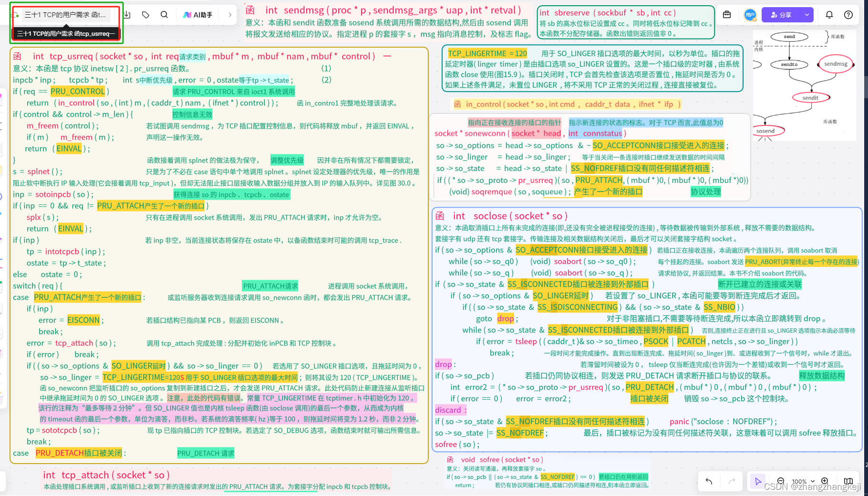Open the 100% zoom level dropdown
The height and width of the screenshot is (496, 868).
coord(802,482)
